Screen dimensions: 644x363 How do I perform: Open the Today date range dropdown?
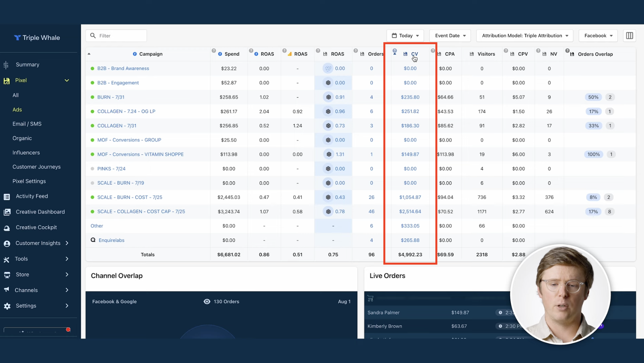click(405, 36)
